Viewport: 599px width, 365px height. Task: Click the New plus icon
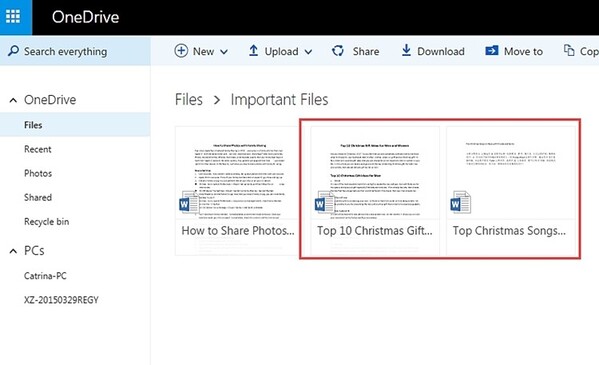click(181, 51)
